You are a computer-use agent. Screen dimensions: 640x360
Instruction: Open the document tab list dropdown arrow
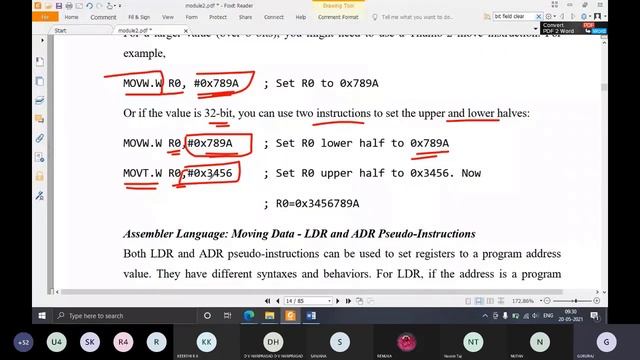click(x=536, y=29)
